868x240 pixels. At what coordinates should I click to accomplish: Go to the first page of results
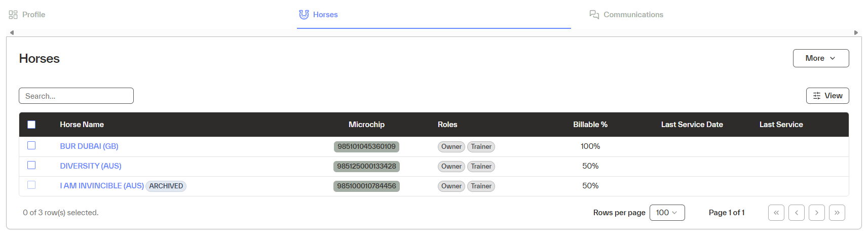[776, 213]
